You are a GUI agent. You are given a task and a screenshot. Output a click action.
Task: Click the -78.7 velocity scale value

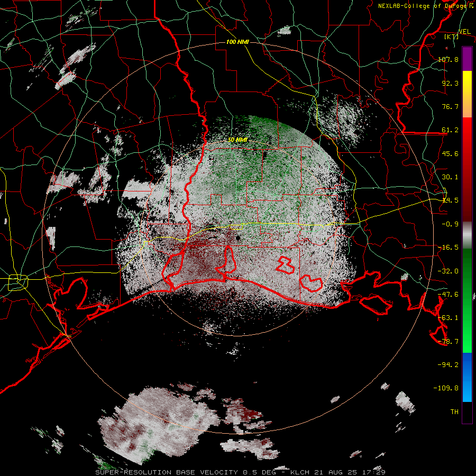point(448,342)
